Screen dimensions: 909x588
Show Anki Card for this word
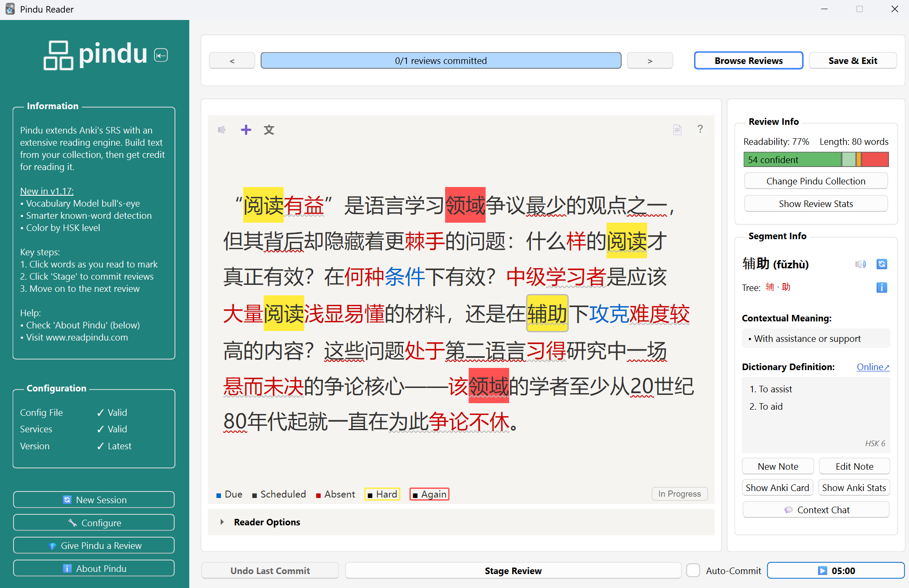point(777,488)
